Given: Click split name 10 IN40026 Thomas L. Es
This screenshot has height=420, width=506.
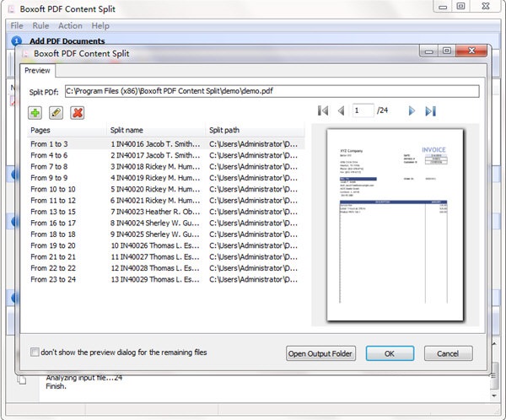Looking at the screenshot, I should (x=155, y=245).
